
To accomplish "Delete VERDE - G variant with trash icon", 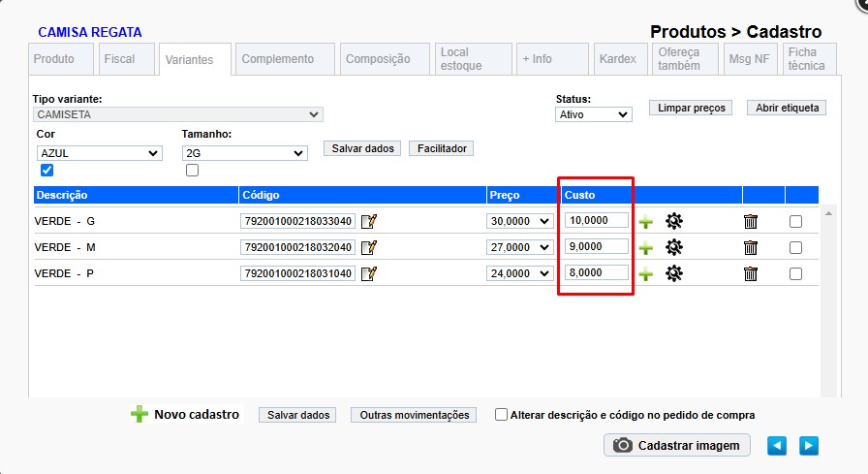I will [x=751, y=222].
